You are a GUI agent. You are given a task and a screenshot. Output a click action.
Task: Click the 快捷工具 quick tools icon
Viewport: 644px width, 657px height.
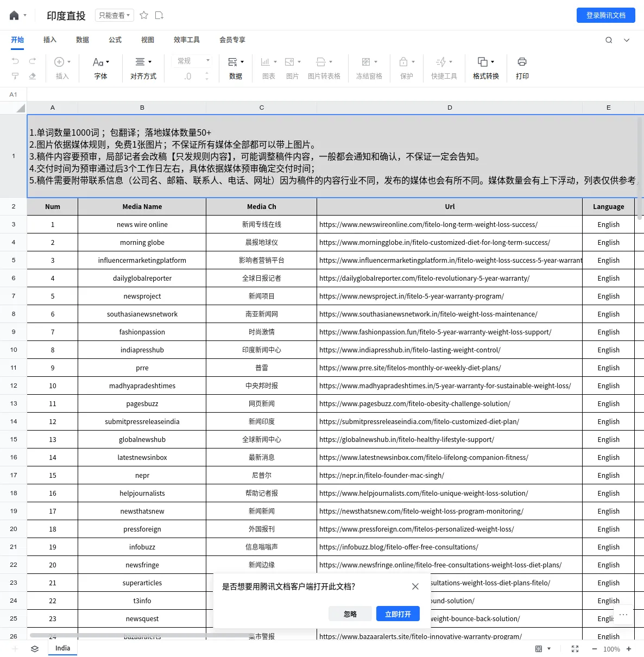[441, 62]
